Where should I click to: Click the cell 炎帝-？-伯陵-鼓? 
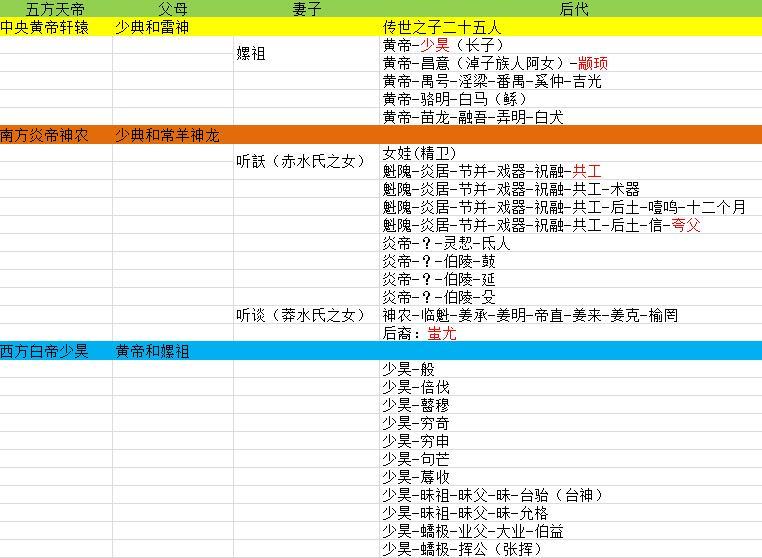pyautogui.click(x=571, y=261)
